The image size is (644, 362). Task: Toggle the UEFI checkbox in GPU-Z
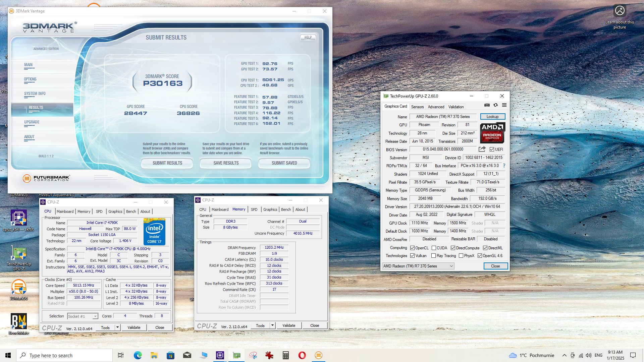click(492, 149)
